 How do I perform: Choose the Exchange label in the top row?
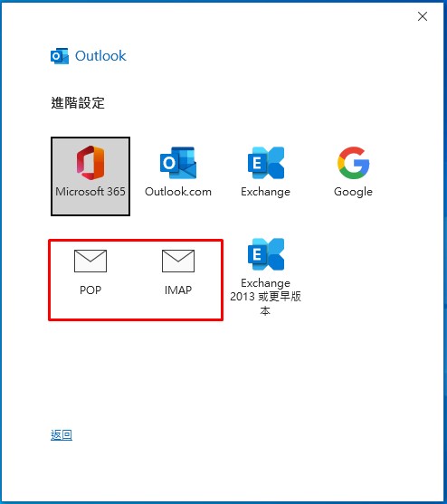point(265,192)
